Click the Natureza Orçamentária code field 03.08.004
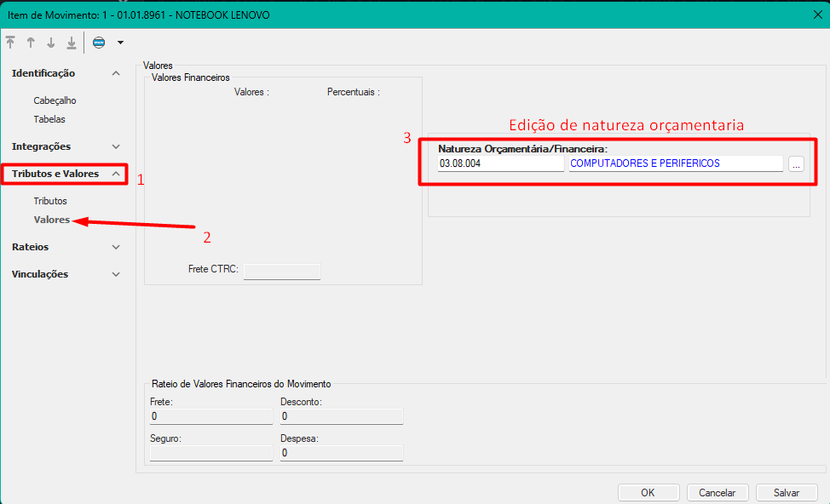830x504 pixels. (499, 163)
